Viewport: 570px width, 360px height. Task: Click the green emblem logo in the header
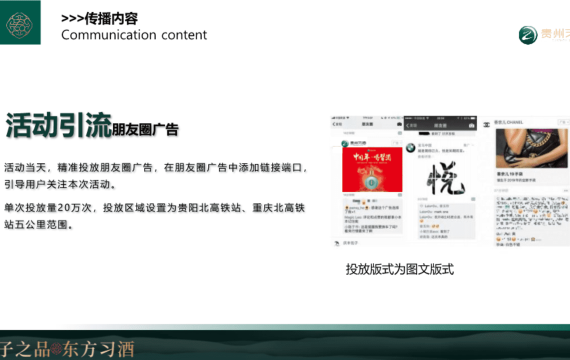pyautogui.click(x=20, y=23)
